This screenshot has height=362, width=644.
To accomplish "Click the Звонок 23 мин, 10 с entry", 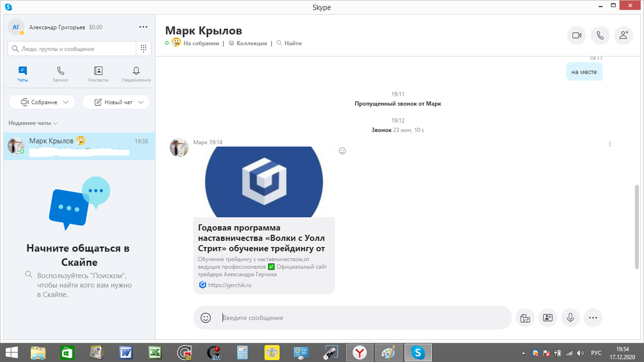I will 398,130.
